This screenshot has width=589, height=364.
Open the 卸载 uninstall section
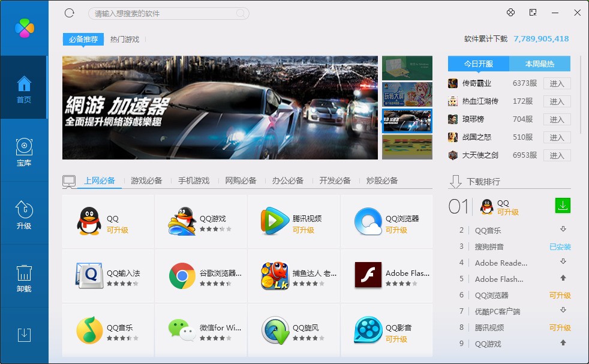click(x=24, y=278)
